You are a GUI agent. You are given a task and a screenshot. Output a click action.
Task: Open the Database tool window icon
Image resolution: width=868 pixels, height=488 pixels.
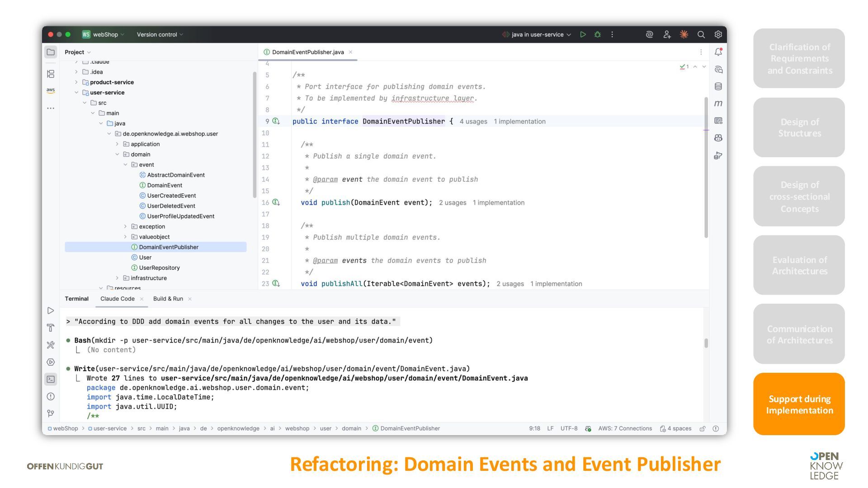click(718, 86)
